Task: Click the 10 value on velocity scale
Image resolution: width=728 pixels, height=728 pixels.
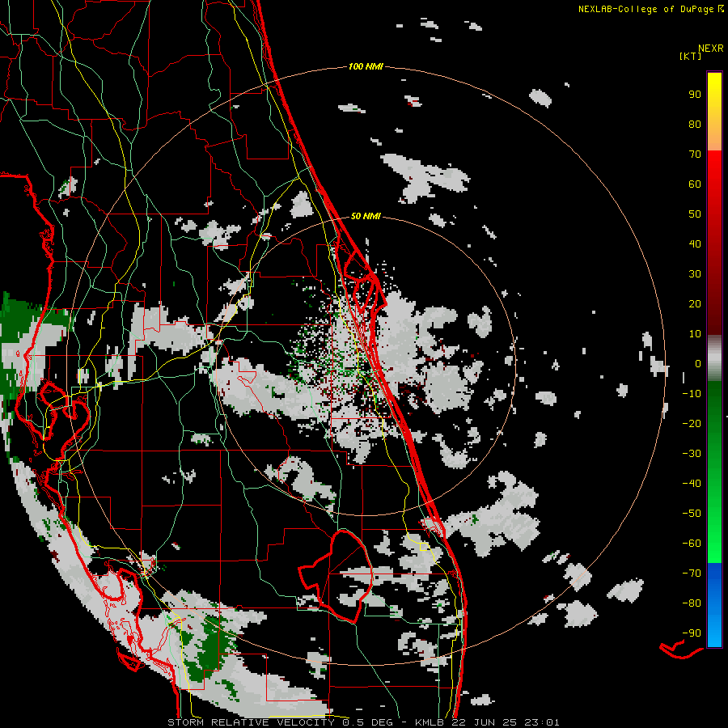Action: pos(695,334)
